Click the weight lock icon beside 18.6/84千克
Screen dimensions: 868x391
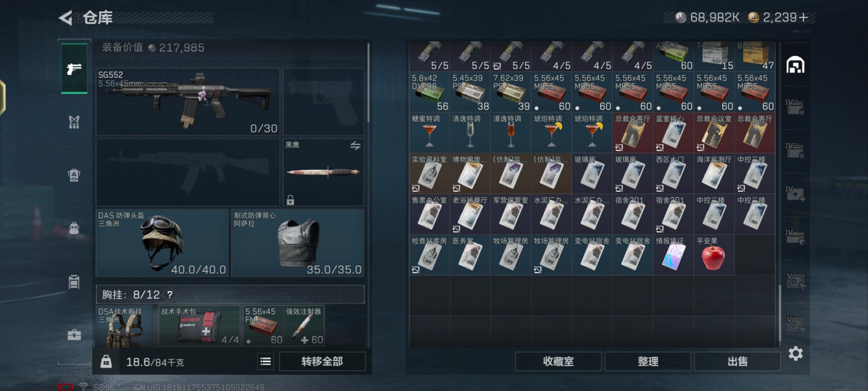(106, 362)
